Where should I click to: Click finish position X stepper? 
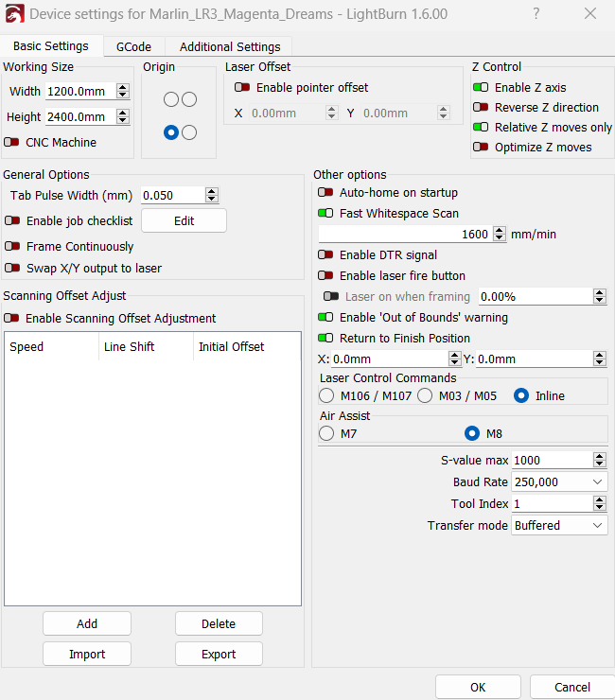click(455, 359)
